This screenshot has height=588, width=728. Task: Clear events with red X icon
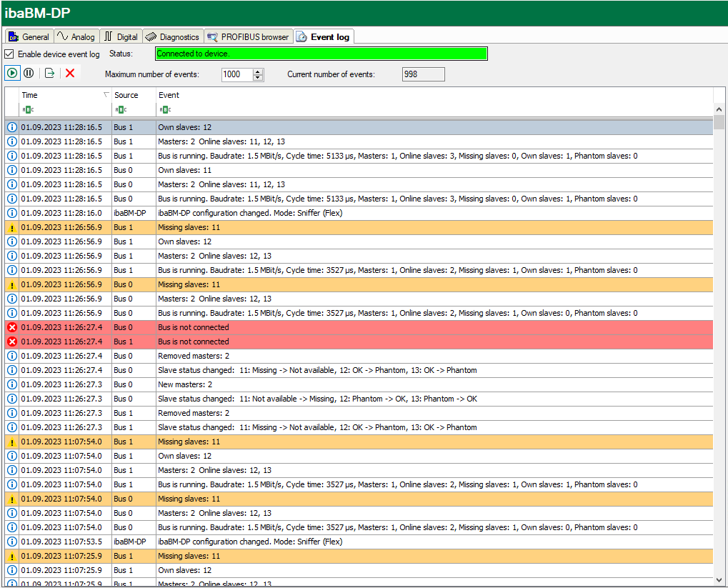(x=70, y=73)
